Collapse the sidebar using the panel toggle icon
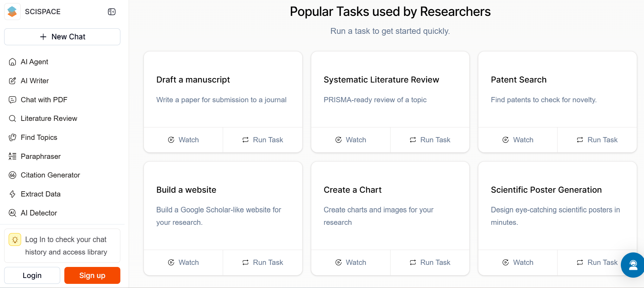This screenshot has width=644, height=288. point(111,12)
